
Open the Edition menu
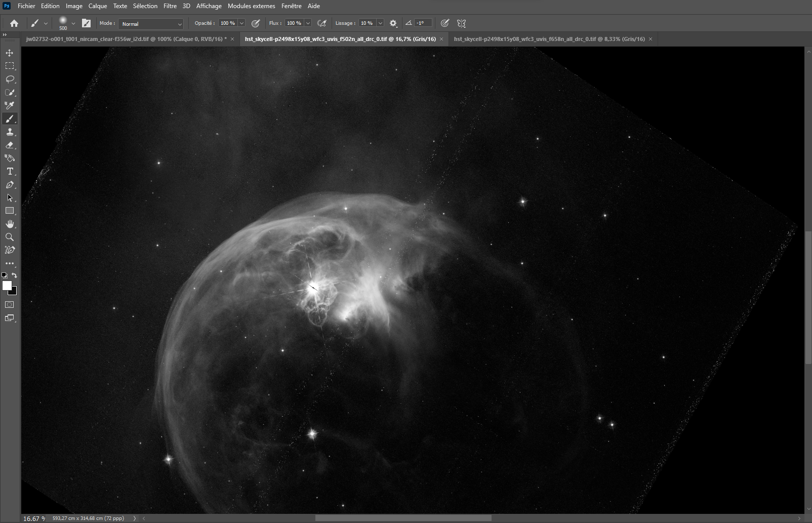click(50, 6)
